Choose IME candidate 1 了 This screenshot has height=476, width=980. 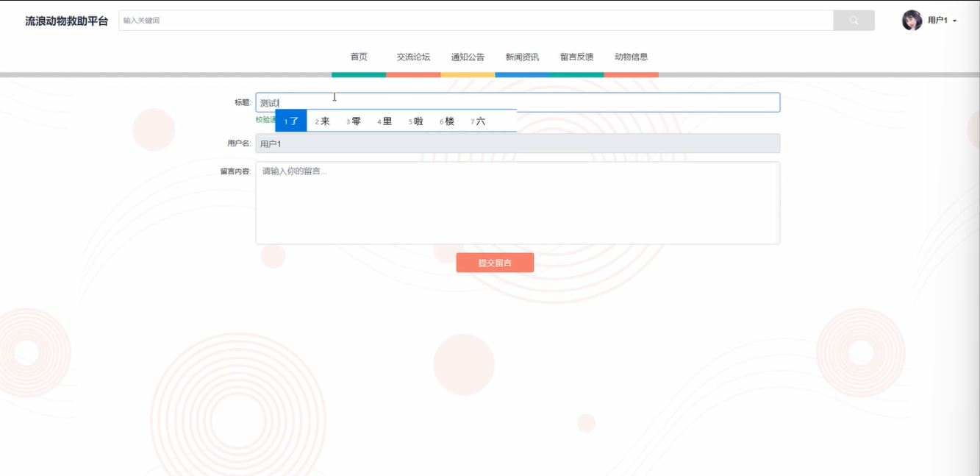click(291, 121)
